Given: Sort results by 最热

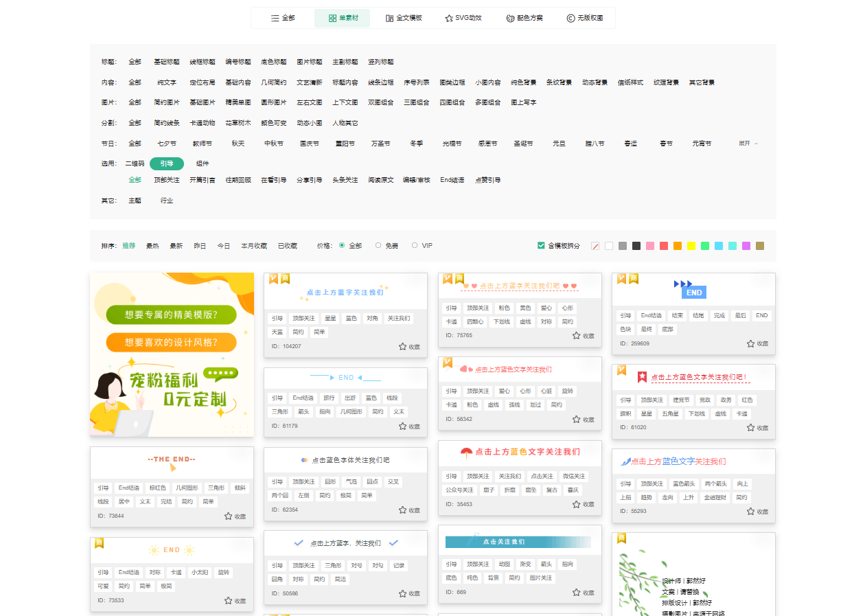Looking at the screenshot, I should click(x=152, y=246).
